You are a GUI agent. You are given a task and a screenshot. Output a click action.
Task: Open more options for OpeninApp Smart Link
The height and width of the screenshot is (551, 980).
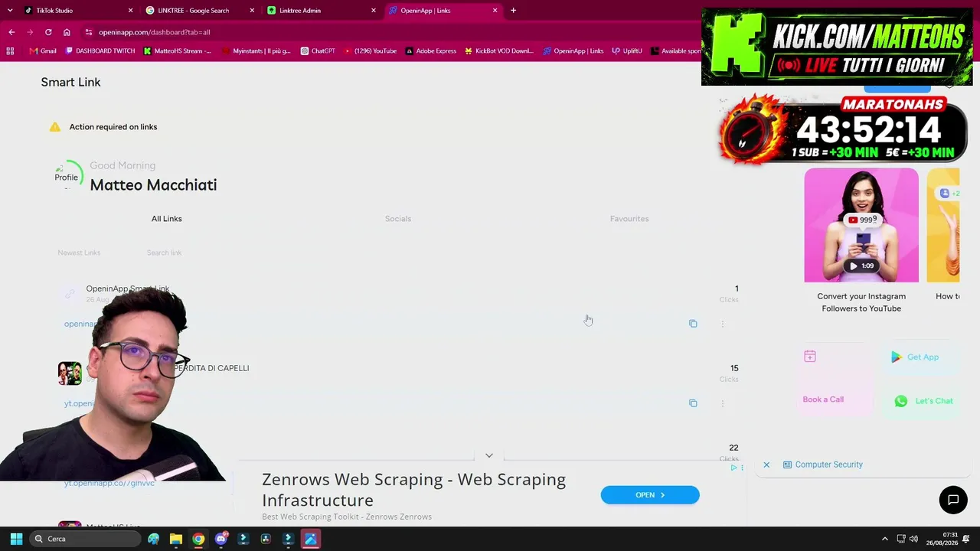[722, 324]
